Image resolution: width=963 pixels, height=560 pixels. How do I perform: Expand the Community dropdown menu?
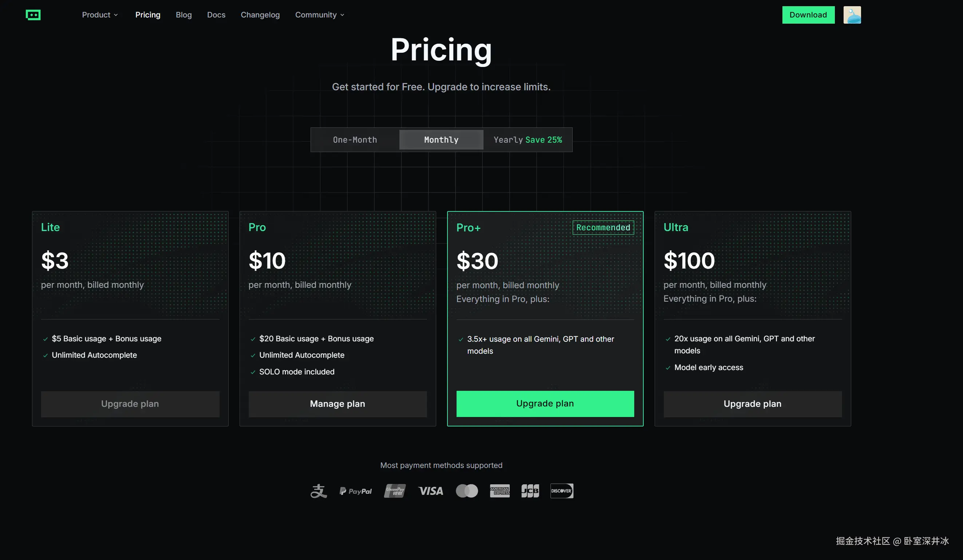click(x=319, y=15)
